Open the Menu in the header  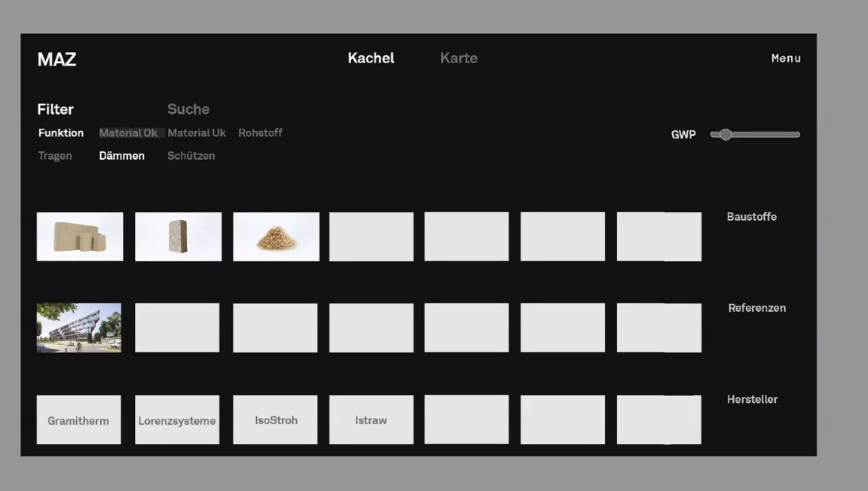click(786, 58)
